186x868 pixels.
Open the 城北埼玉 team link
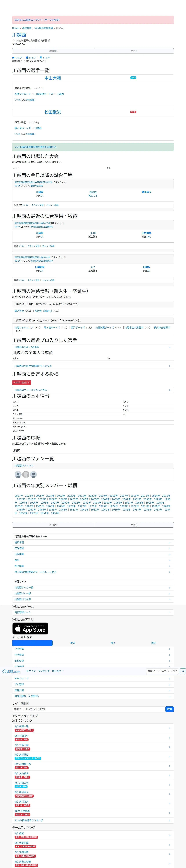pos(146,192)
